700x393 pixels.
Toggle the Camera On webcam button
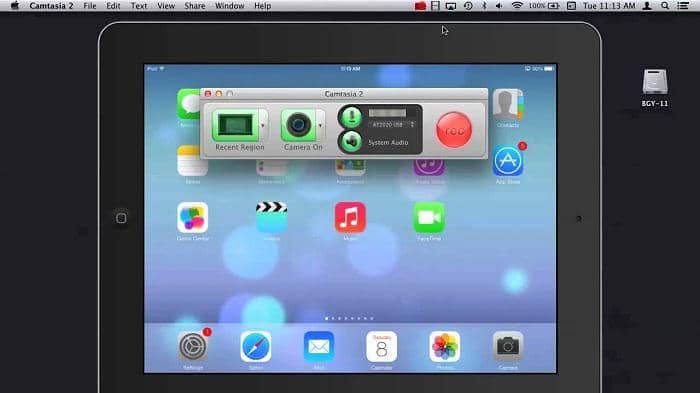298,125
